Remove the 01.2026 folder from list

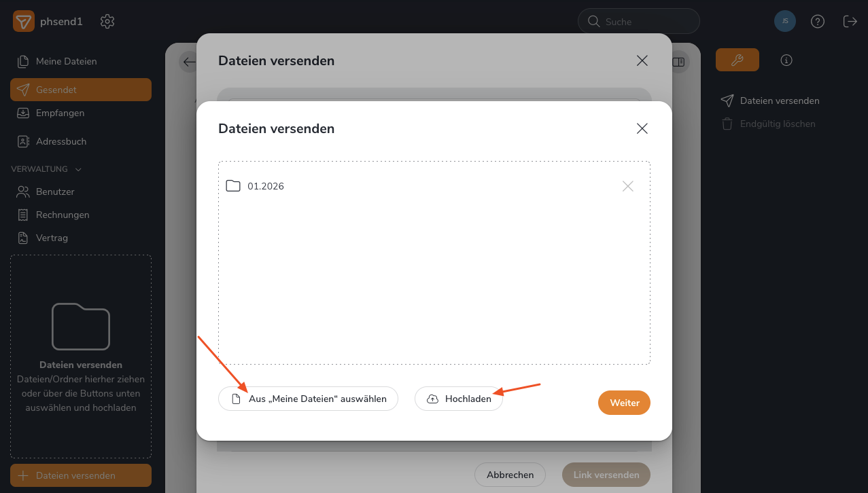tap(627, 186)
